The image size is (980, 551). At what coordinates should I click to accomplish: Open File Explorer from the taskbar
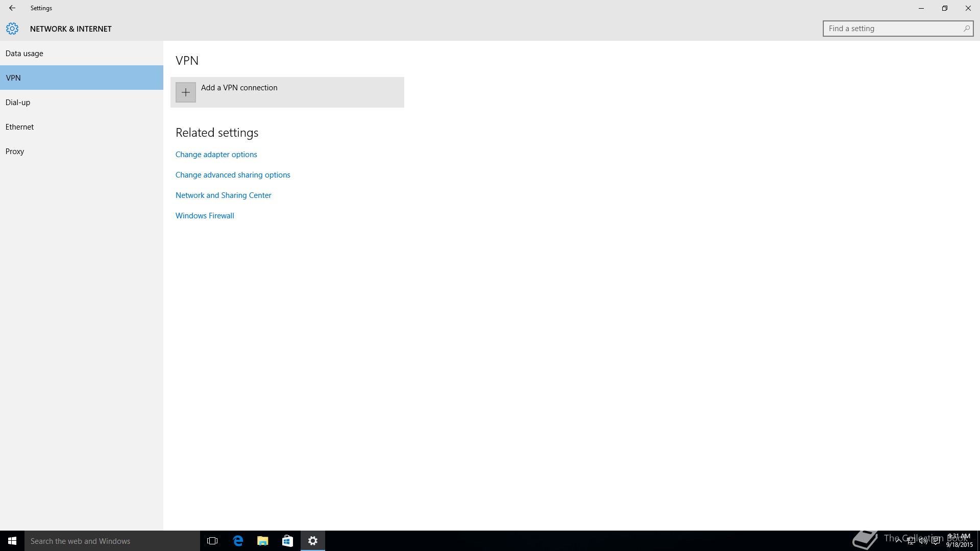click(262, 541)
